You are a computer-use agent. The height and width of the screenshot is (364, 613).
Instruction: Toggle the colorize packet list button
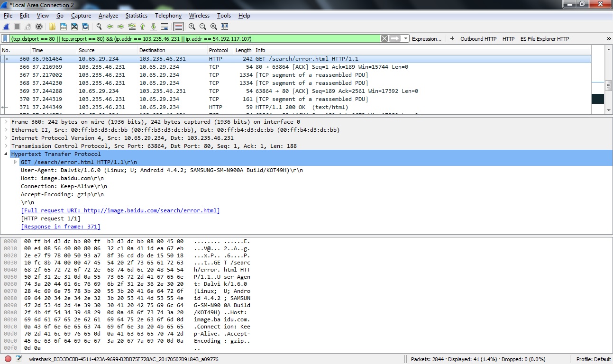tap(178, 27)
